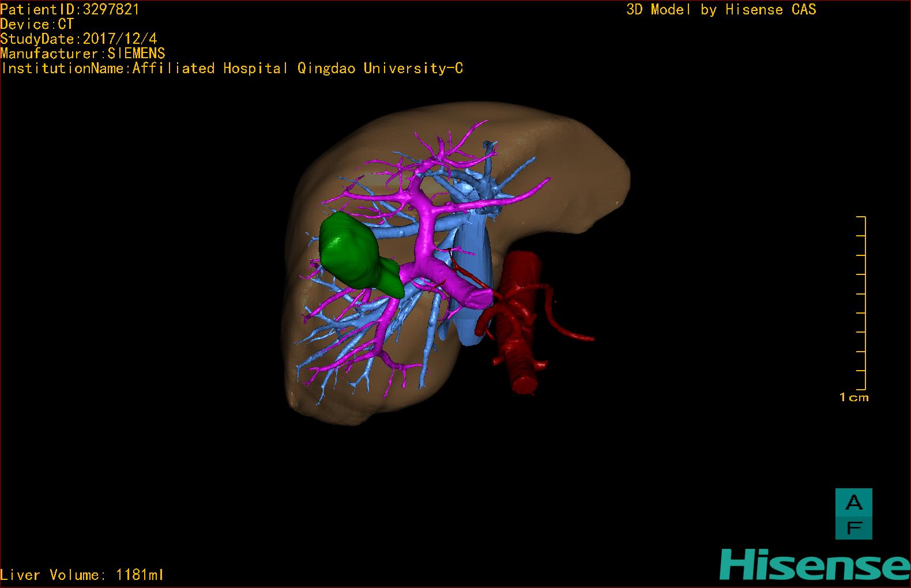Click the 1cm scale ruler label
The image size is (911, 588).
click(x=854, y=397)
